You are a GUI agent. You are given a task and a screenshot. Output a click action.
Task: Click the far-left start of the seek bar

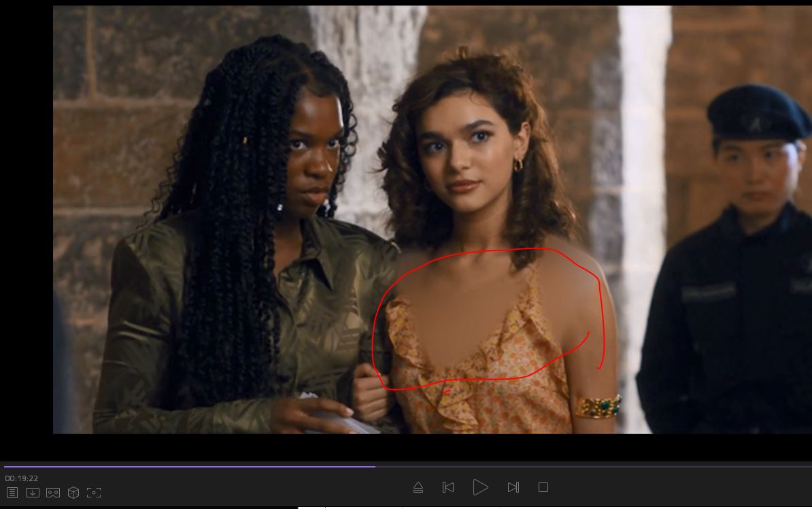(x=5, y=467)
